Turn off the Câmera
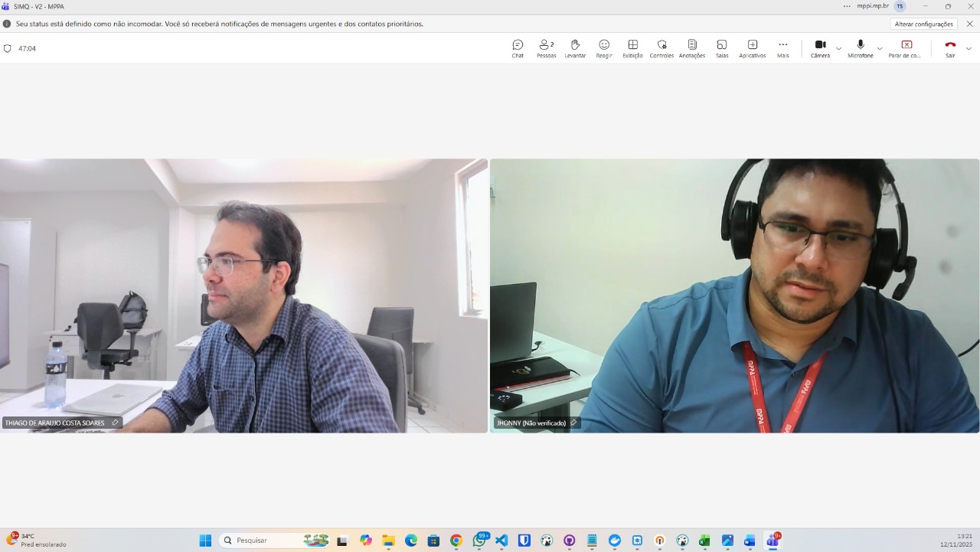 [x=820, y=48]
